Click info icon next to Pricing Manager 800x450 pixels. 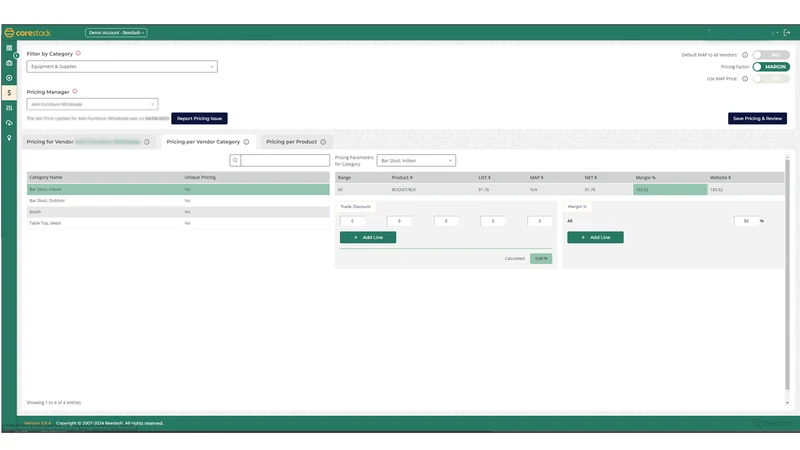pyautogui.click(x=74, y=91)
